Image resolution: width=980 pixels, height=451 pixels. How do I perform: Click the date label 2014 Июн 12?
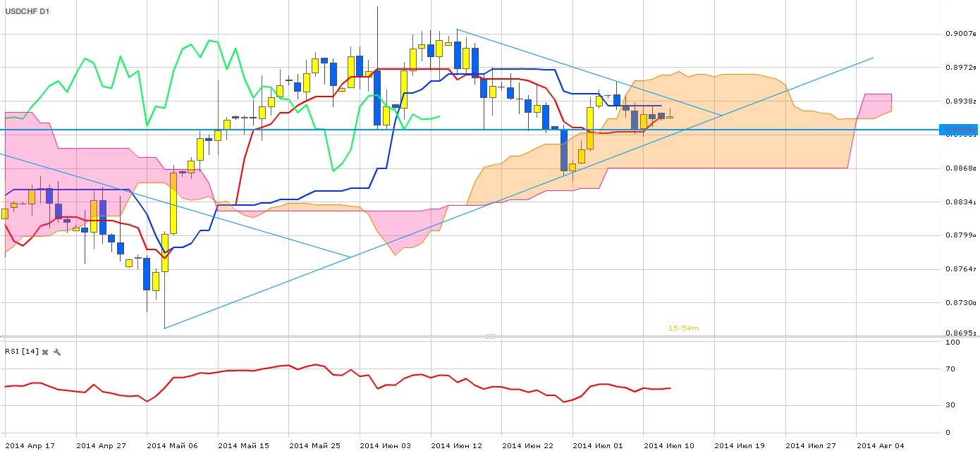click(455, 445)
